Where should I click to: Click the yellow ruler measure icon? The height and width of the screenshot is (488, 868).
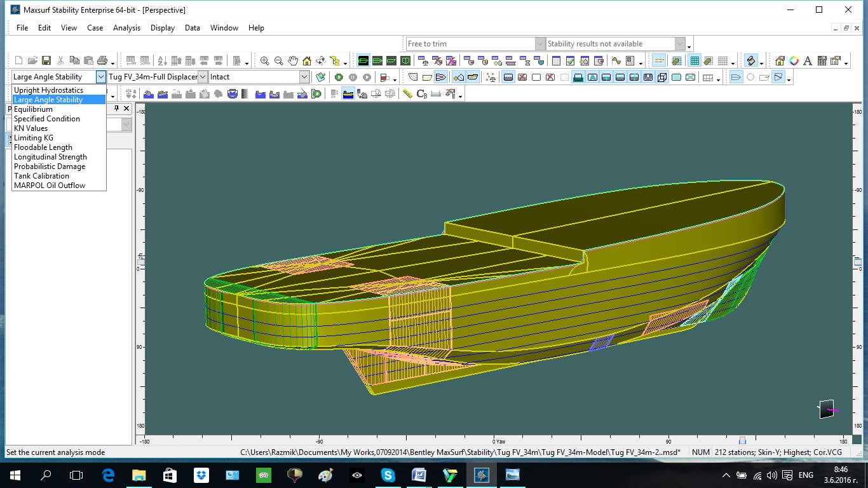coord(407,94)
